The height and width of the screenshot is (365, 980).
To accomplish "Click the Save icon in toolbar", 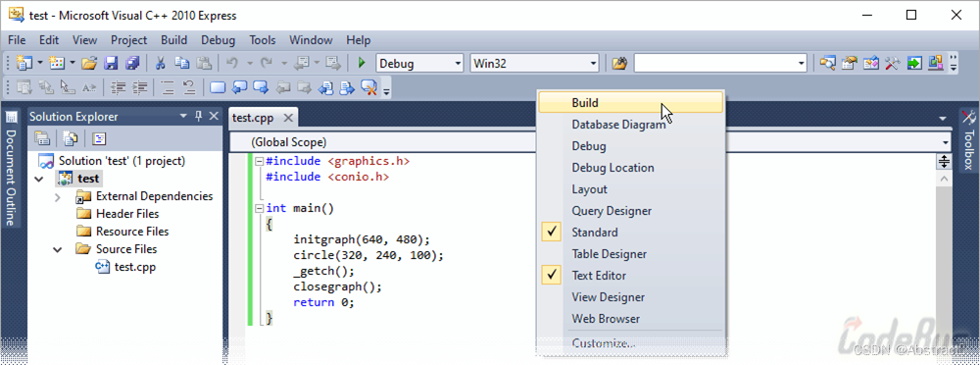I will click(x=111, y=63).
